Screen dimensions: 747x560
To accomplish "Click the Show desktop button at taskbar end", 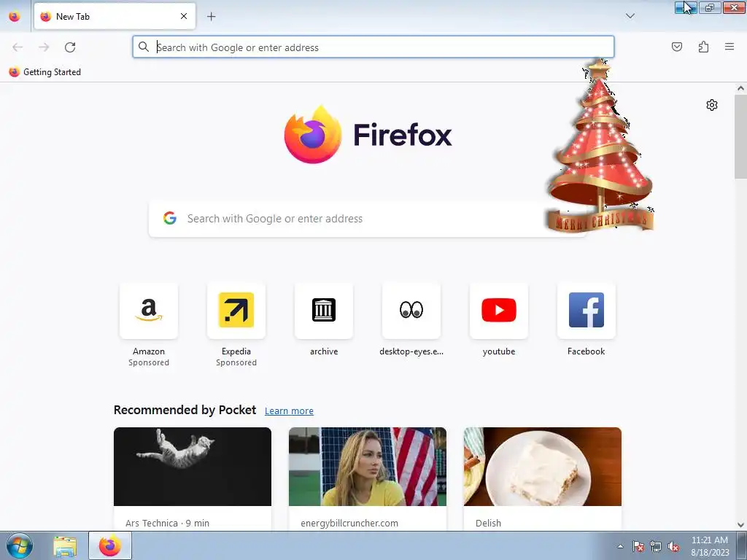I will pyautogui.click(x=742, y=545).
